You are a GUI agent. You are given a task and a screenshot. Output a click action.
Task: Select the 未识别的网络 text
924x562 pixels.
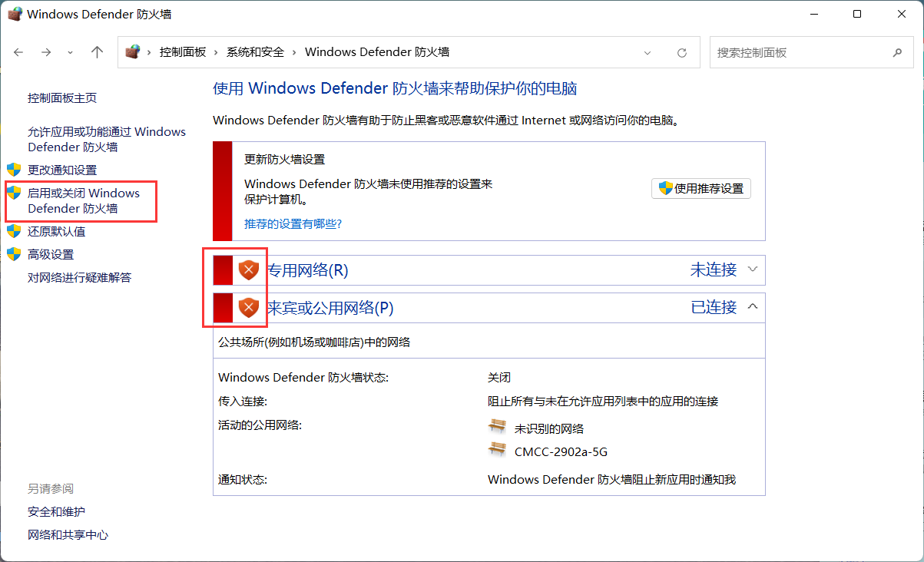(549, 428)
